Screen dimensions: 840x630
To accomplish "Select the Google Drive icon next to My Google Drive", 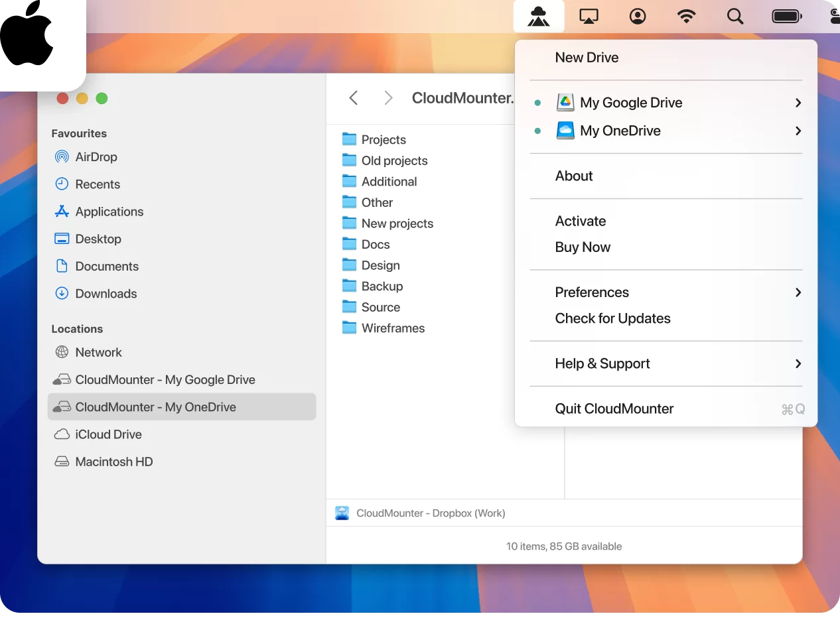I will coord(565,103).
